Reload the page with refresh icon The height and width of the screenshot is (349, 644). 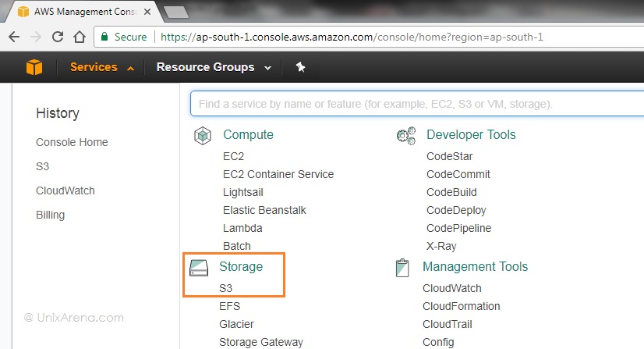[x=58, y=37]
